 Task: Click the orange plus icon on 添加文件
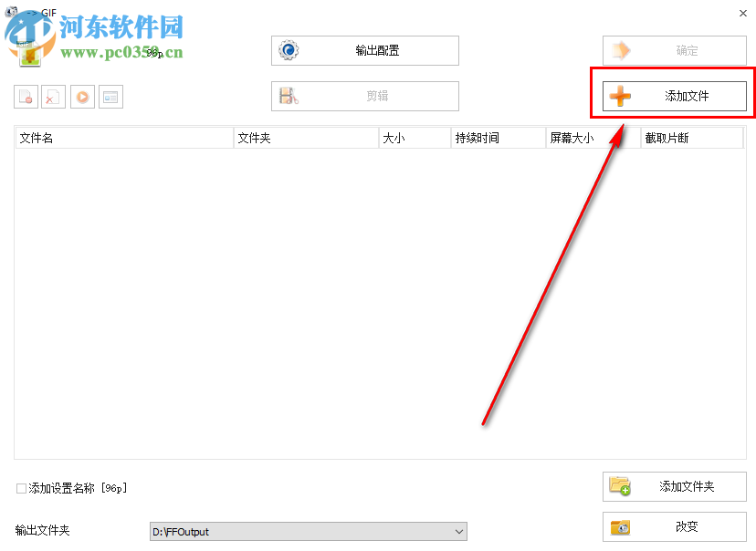click(x=621, y=96)
